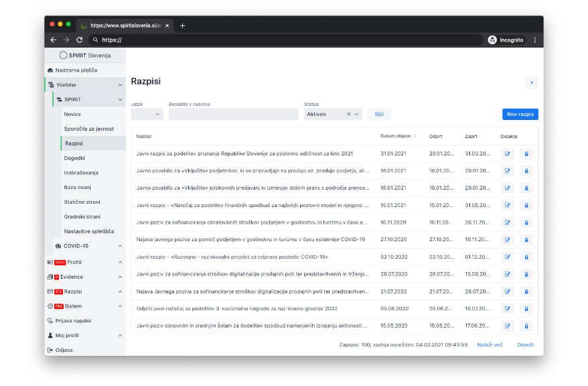Clear the Aktiven status filter with the X

(x=348, y=115)
